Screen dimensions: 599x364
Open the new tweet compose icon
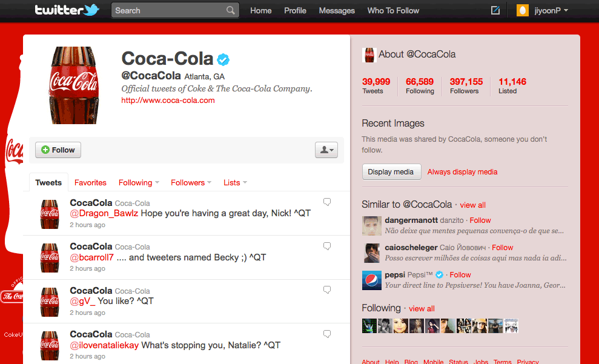[495, 10]
